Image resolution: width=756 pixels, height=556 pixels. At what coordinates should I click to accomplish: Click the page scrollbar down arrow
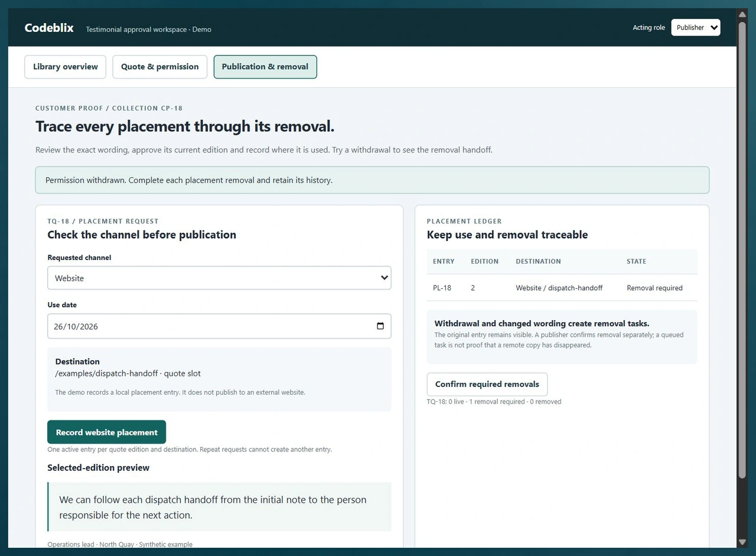(742, 542)
